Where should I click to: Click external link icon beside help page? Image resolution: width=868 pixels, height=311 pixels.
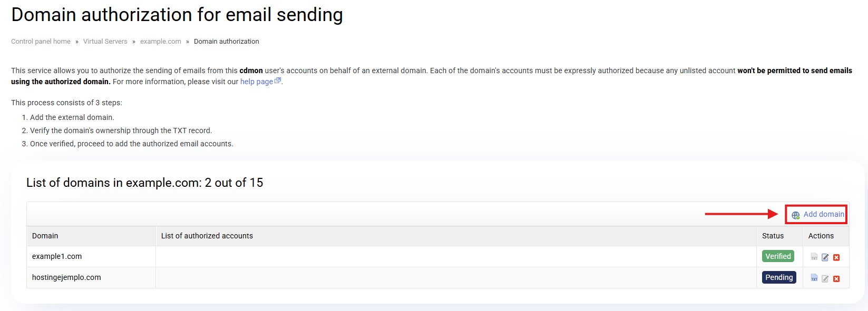[278, 81]
